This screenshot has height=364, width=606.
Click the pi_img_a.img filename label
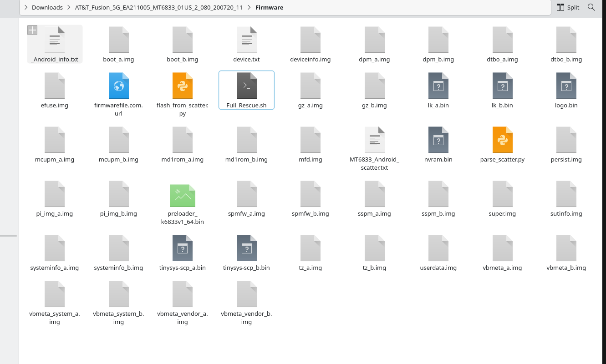(55, 213)
